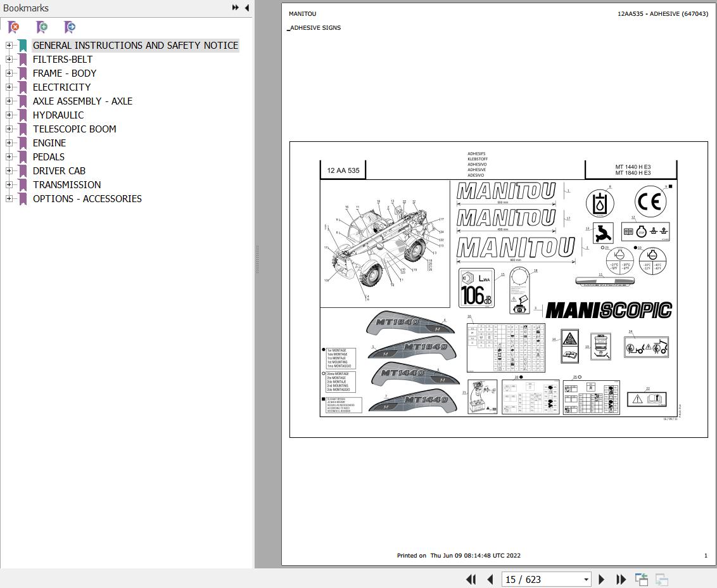717x588 pixels.
Task: Expand all bookmarks double-arrow icon
Action: (235, 8)
